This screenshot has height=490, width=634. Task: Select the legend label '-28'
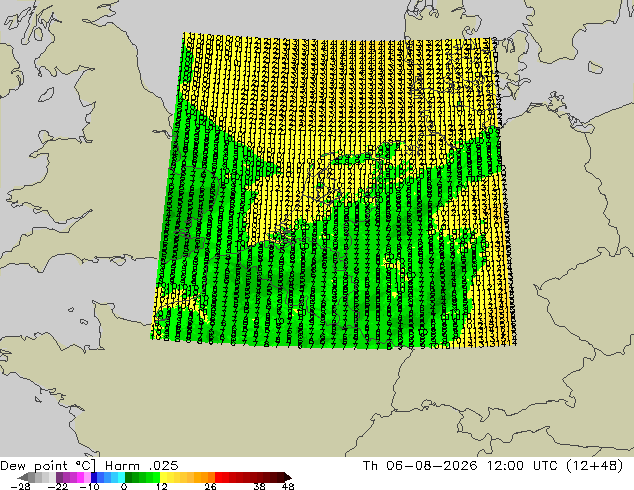click(20, 486)
